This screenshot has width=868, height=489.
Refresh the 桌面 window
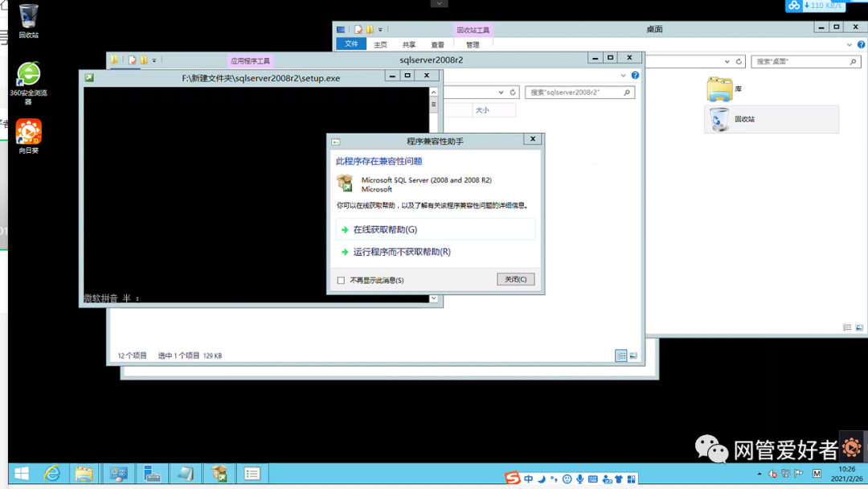click(x=739, y=61)
